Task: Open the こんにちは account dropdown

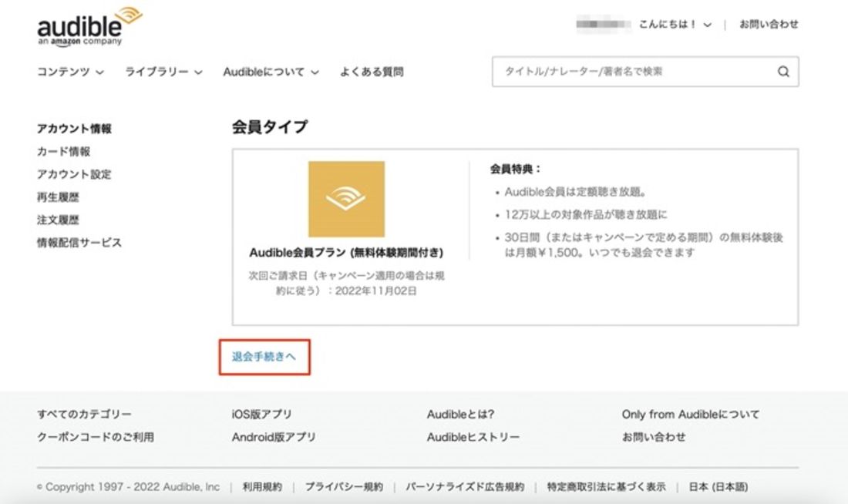Action: click(675, 25)
